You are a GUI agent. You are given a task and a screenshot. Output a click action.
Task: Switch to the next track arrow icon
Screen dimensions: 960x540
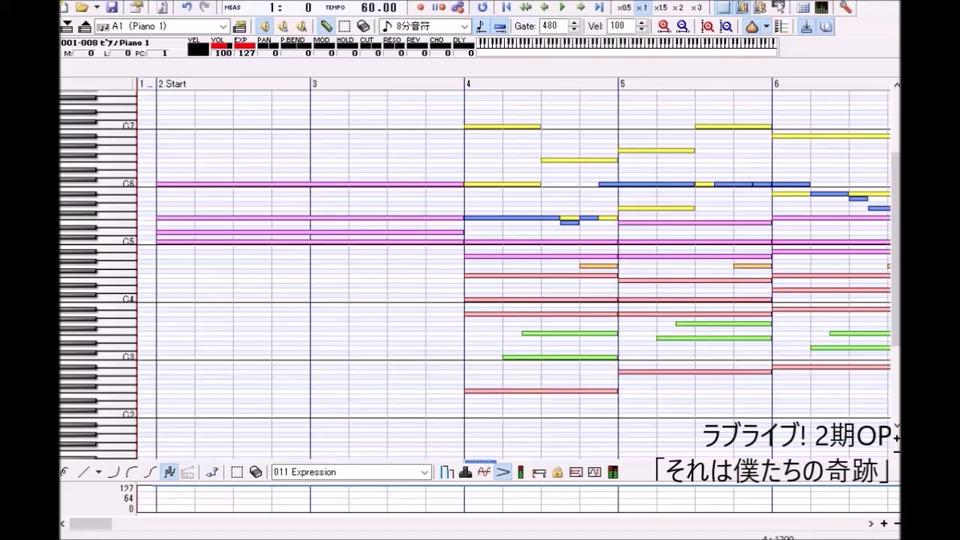(85, 26)
